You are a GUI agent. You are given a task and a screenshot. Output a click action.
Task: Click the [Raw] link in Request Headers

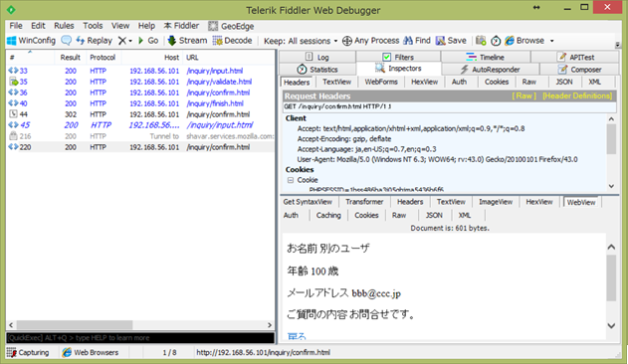tap(523, 95)
